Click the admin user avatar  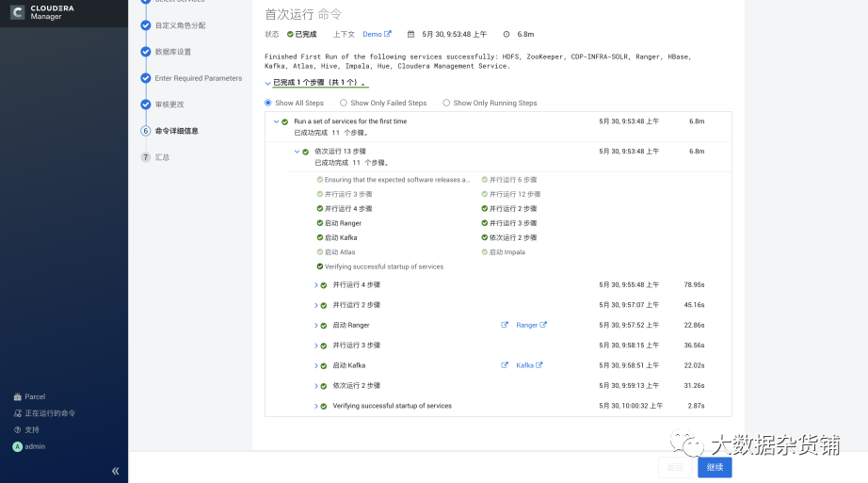[x=17, y=446]
